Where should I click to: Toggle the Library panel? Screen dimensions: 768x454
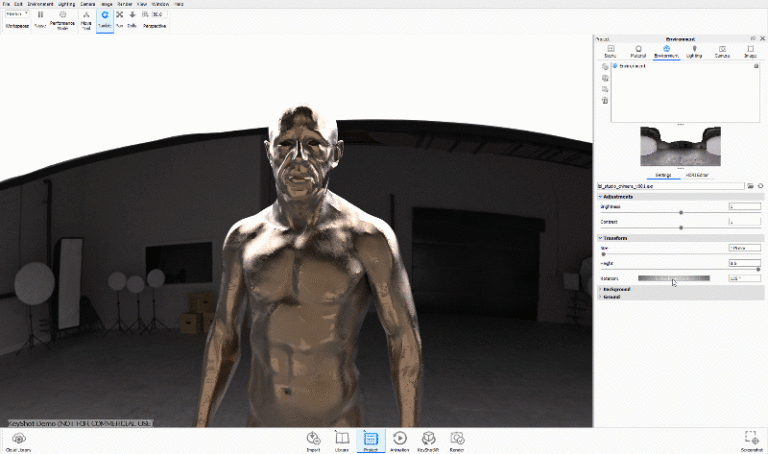click(342, 442)
